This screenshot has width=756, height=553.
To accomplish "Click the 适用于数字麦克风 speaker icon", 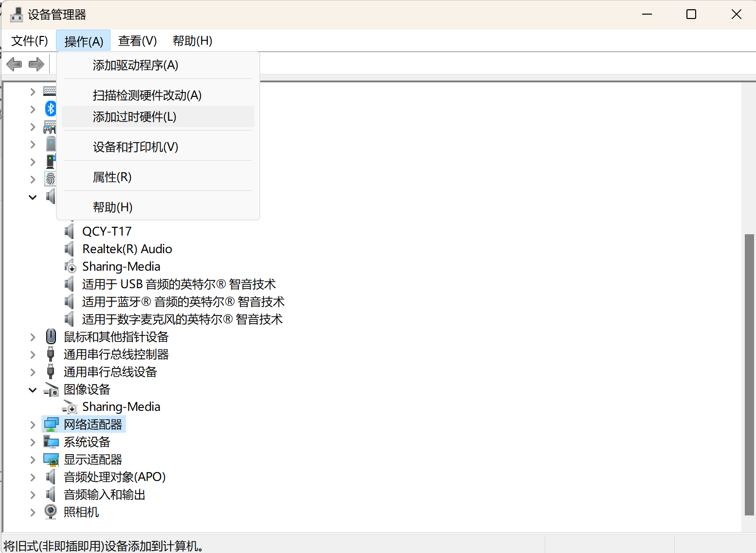I will coord(70,319).
